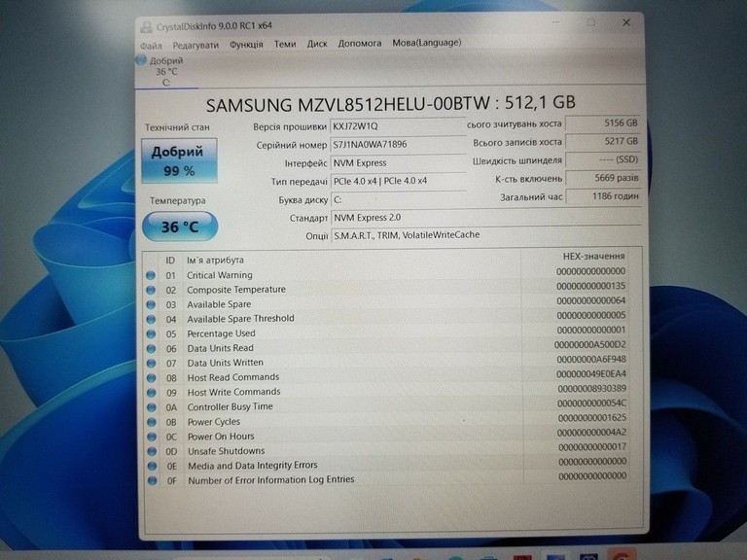Click the host reads value 5156 GB
The image size is (747, 560).
(603, 123)
